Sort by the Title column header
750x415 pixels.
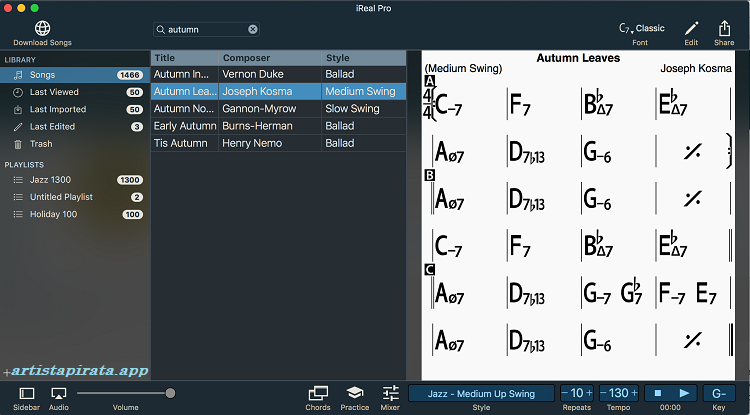185,58
